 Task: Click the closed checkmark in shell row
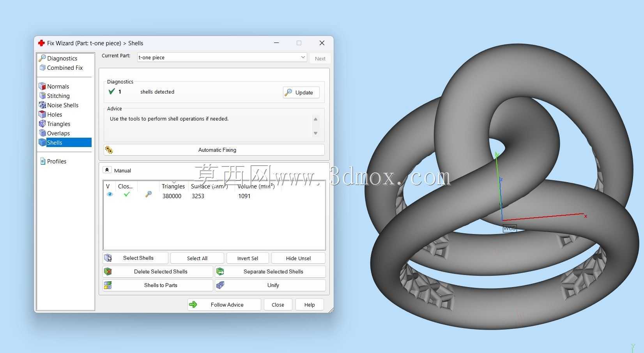(127, 194)
